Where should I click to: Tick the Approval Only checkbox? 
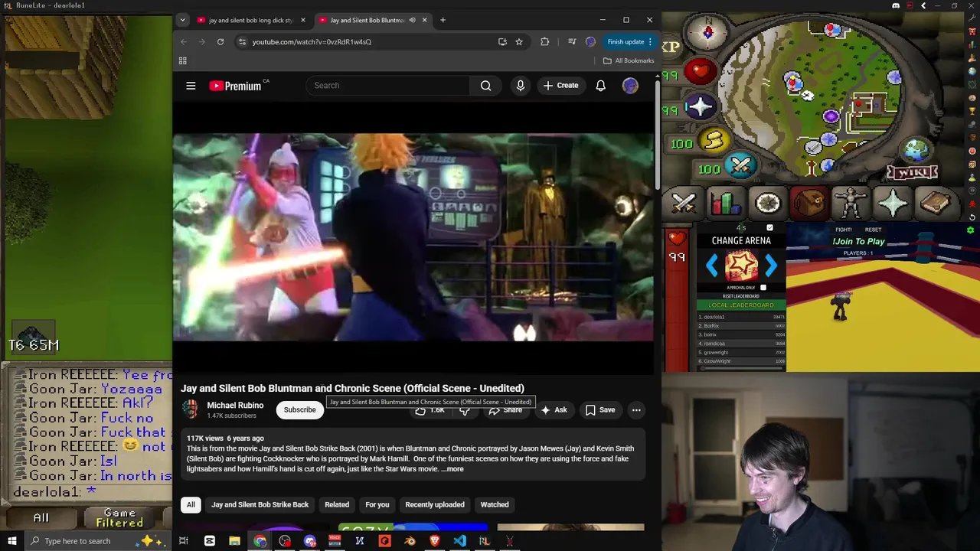763,288
